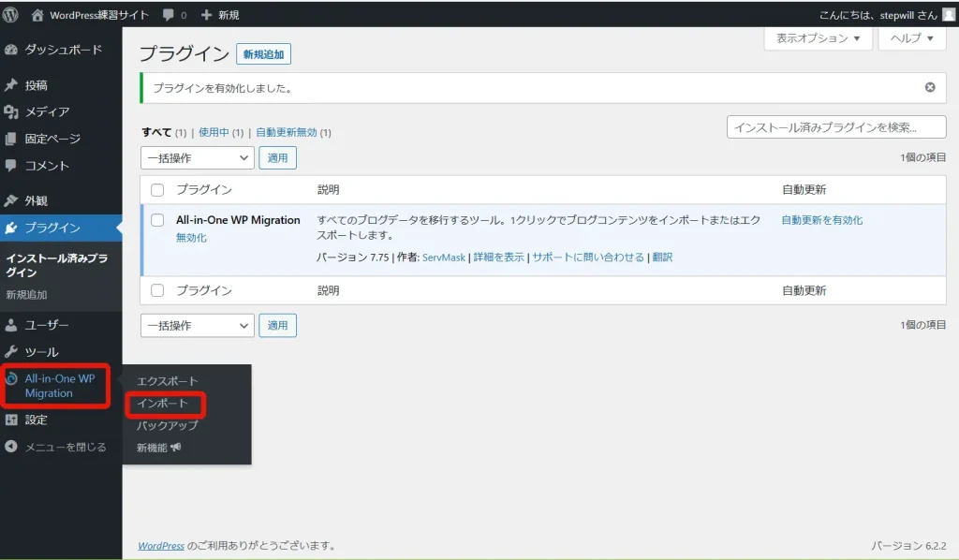Click the コメント speech bubble icon

point(11,165)
